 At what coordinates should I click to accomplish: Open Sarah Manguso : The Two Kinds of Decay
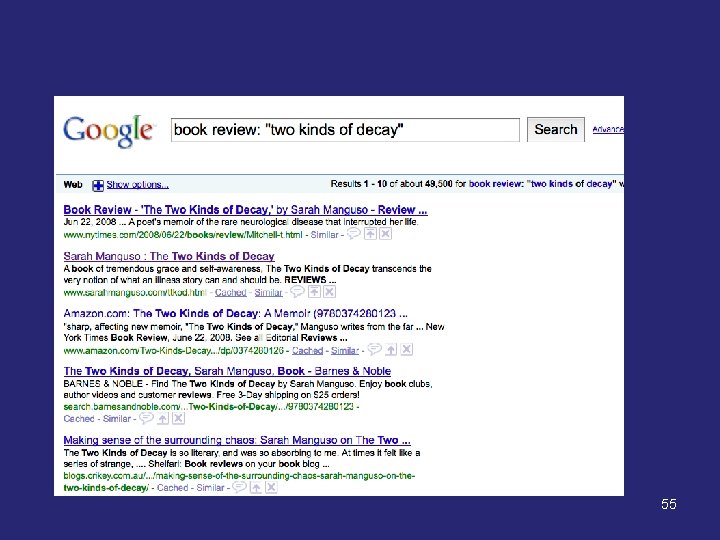click(x=169, y=256)
